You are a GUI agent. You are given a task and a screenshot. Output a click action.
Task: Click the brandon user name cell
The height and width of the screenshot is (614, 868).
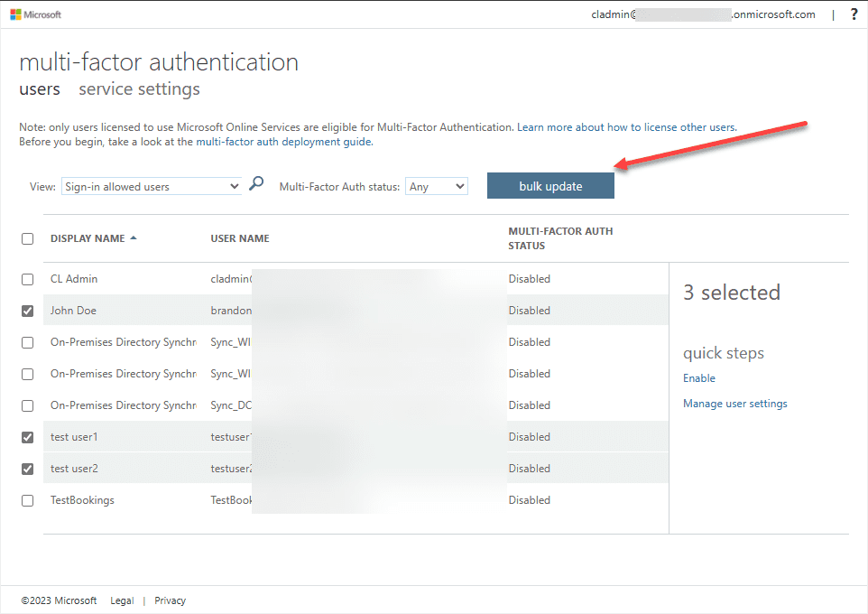point(231,311)
